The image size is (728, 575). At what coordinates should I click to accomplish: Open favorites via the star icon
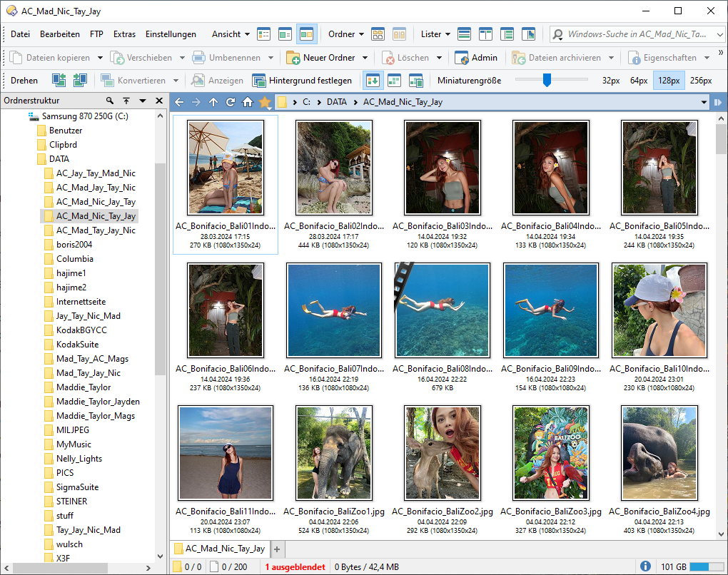[265, 102]
